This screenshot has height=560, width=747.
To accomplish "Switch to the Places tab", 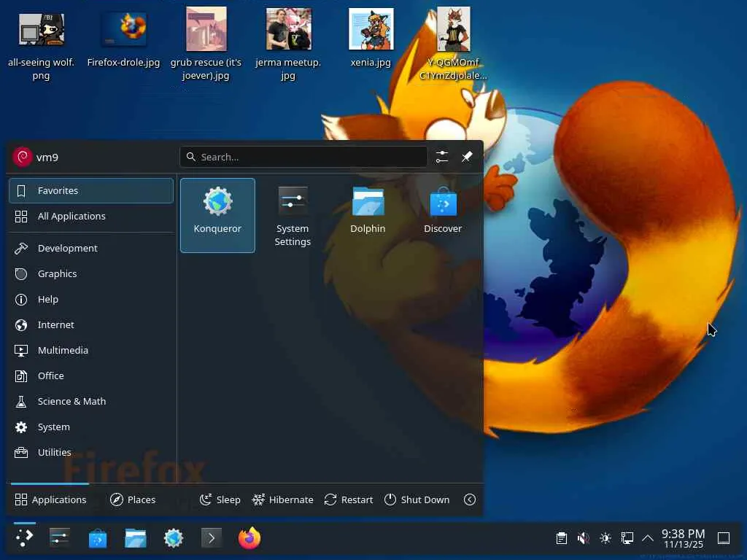I will (x=133, y=499).
